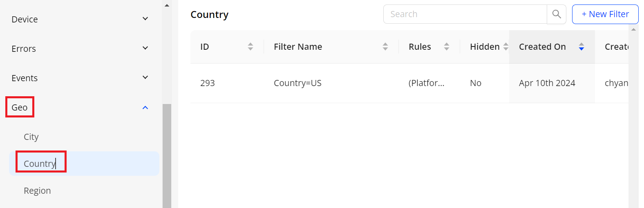The width and height of the screenshot is (644, 208).
Task: Sort by Created On arrows
Action: [x=581, y=47]
